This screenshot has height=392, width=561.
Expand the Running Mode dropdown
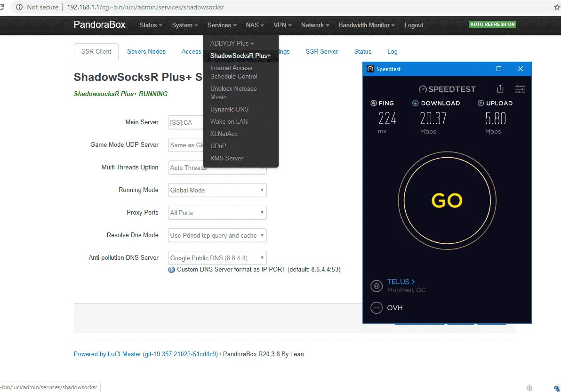tap(217, 190)
